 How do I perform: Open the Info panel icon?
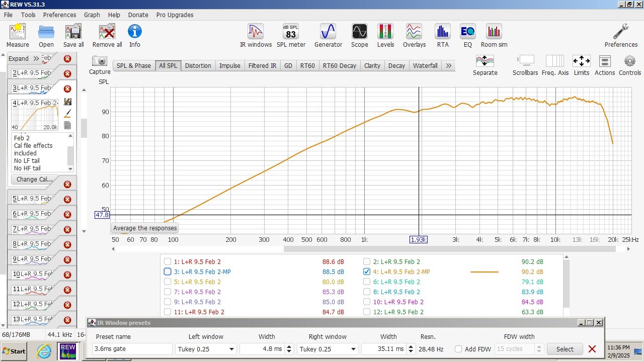click(x=135, y=32)
